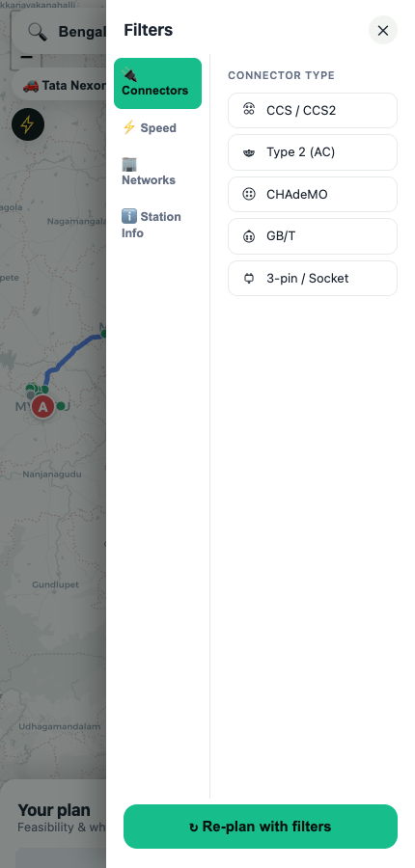Click the GB/T connector icon

[x=249, y=236]
